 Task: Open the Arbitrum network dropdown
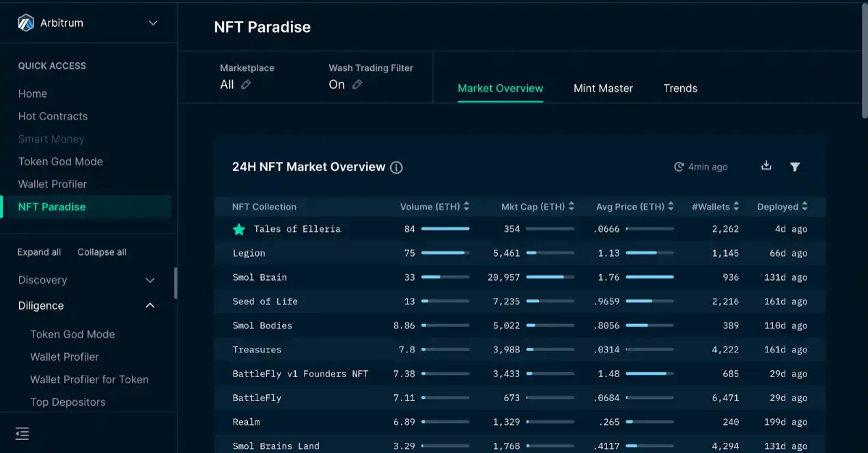pos(153,23)
